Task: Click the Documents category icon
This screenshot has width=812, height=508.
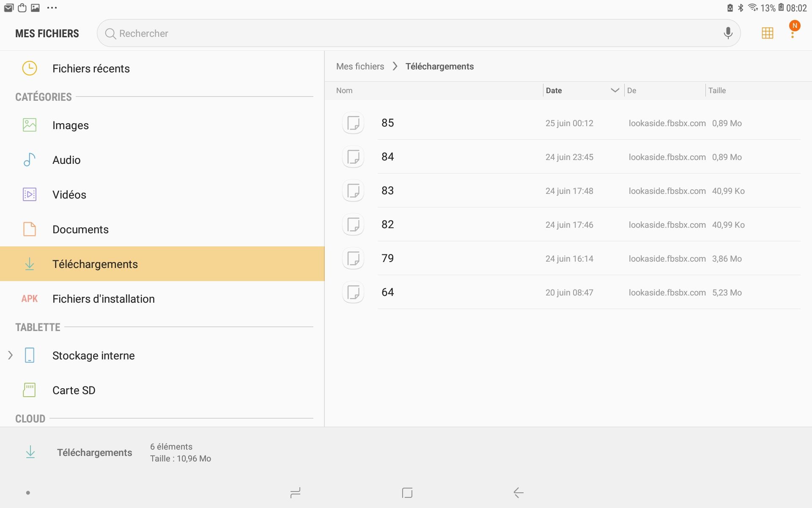Action: pyautogui.click(x=30, y=229)
